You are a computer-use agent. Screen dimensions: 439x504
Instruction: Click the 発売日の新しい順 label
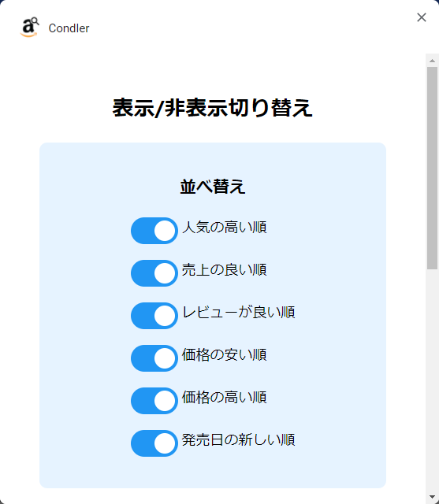(238, 439)
